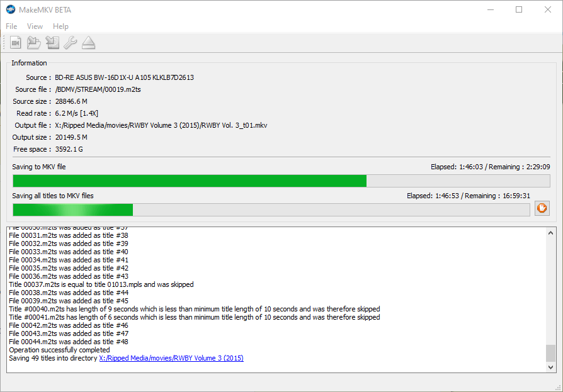Click the scroll down arrow of the log

click(549, 367)
